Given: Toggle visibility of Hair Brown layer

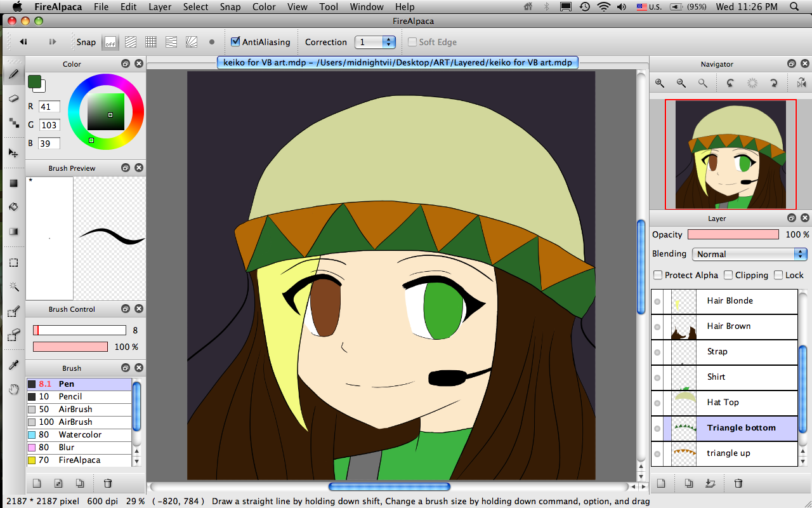Looking at the screenshot, I should 657,326.
